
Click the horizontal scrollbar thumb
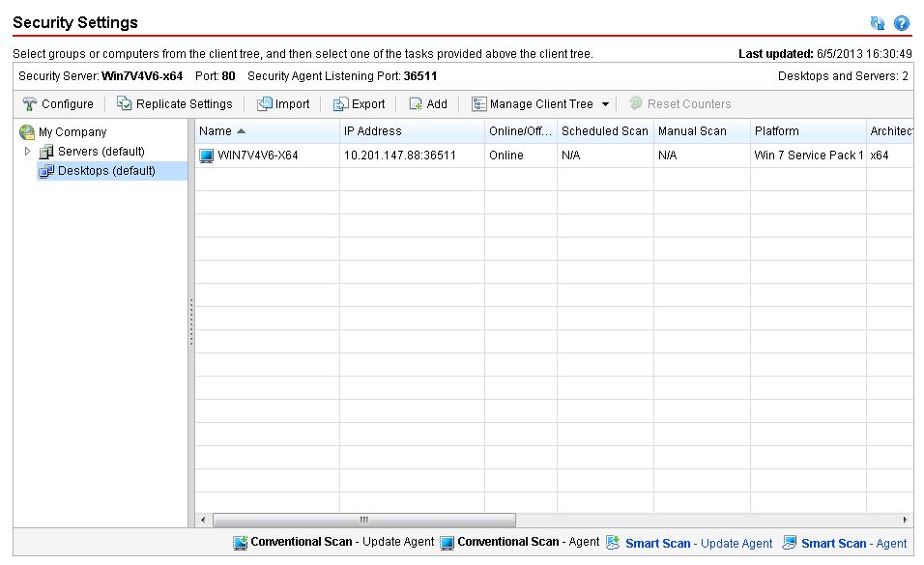(x=364, y=520)
